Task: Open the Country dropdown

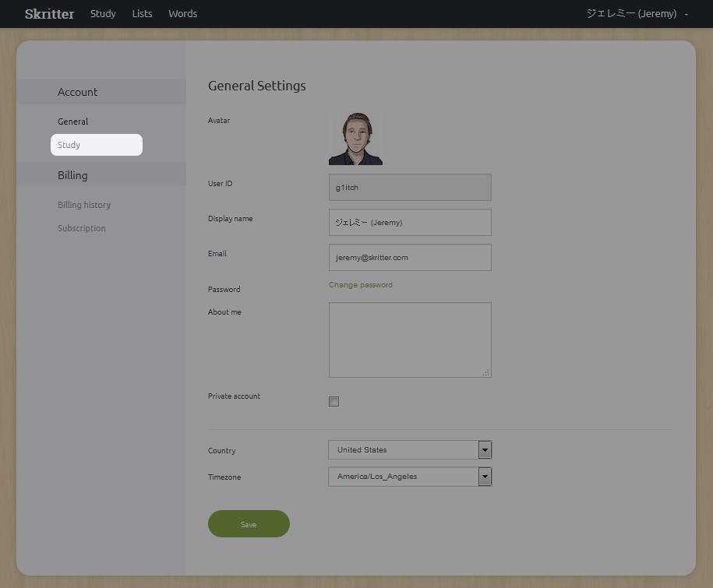Action: point(410,450)
